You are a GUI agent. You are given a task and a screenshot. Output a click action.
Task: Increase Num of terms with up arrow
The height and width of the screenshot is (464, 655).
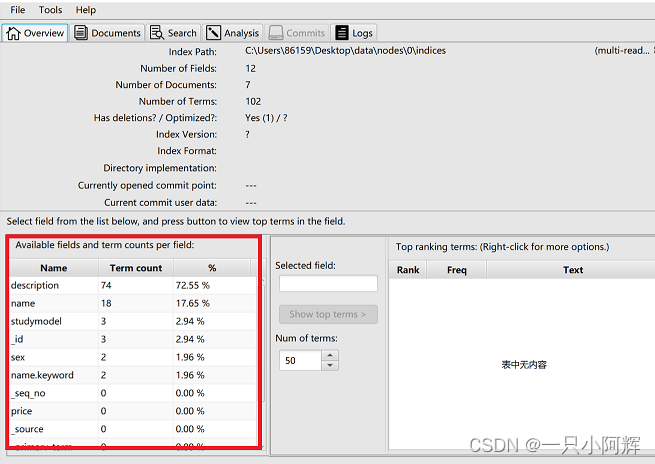(x=330, y=355)
